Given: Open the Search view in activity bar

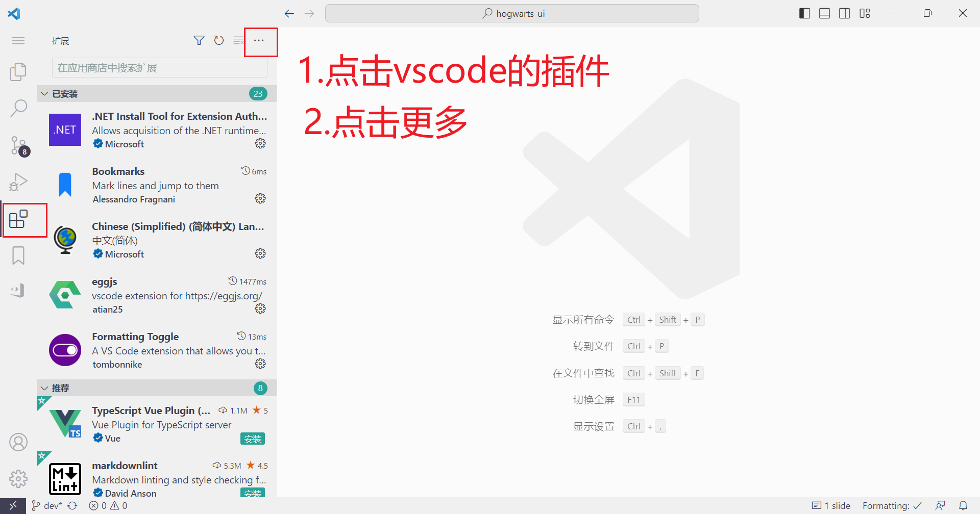Looking at the screenshot, I should [x=18, y=108].
